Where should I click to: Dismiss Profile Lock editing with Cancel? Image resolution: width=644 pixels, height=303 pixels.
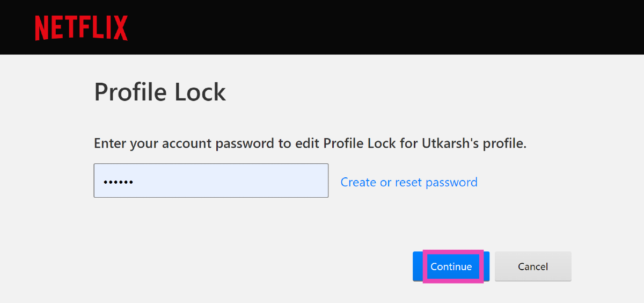533,266
